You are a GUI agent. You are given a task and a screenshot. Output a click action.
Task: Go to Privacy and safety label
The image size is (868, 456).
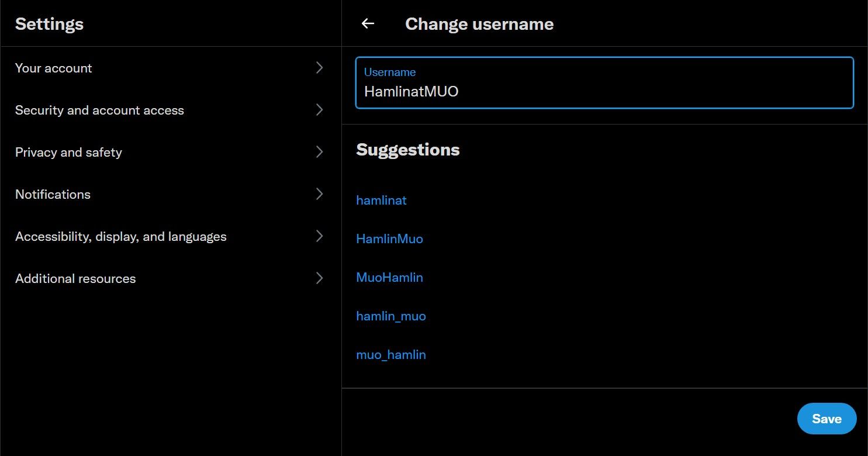click(x=68, y=152)
